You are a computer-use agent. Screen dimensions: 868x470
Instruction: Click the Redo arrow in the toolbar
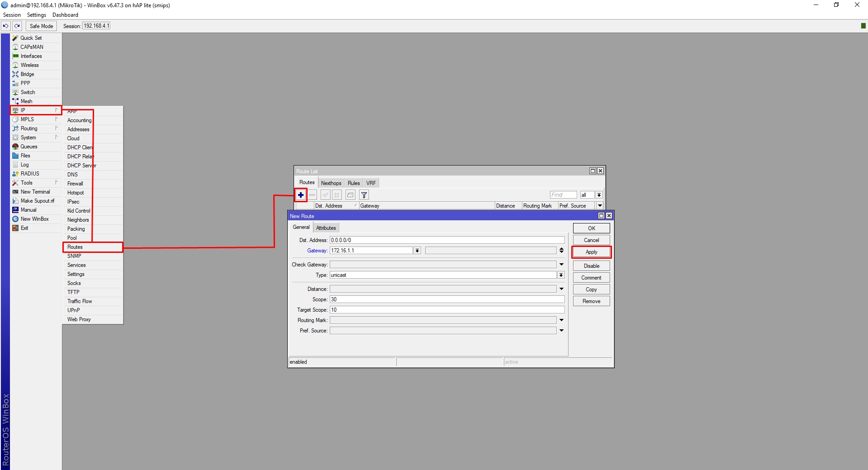(17, 26)
